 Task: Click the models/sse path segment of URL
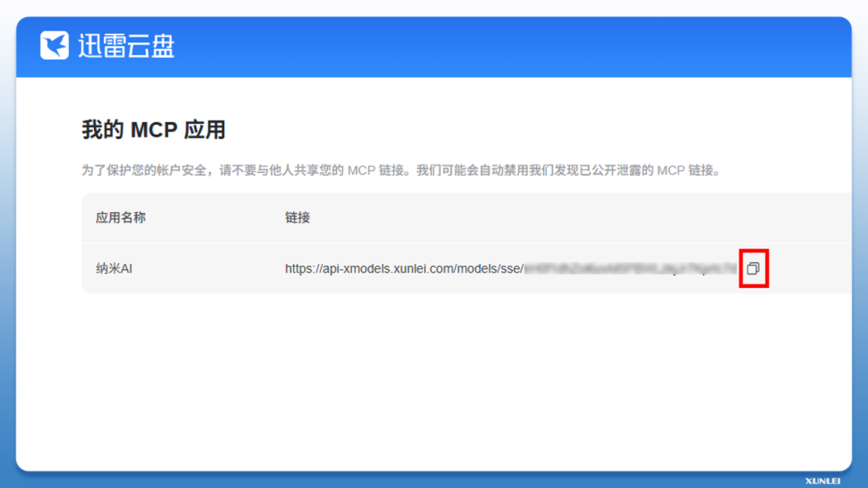tap(489, 269)
